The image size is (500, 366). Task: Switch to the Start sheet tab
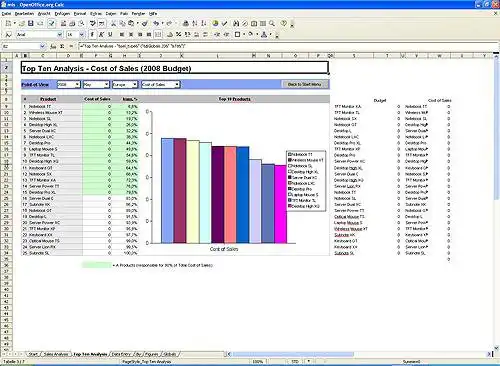[33, 354]
